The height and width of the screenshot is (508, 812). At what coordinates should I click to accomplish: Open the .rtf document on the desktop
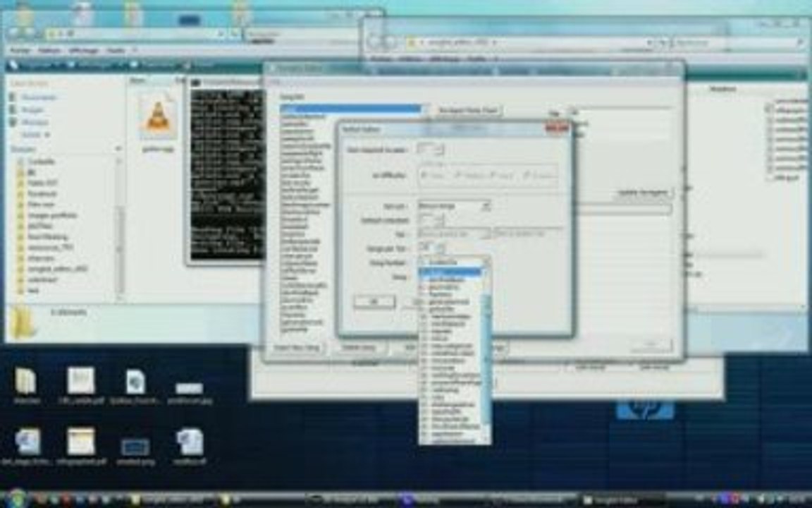click(190, 446)
